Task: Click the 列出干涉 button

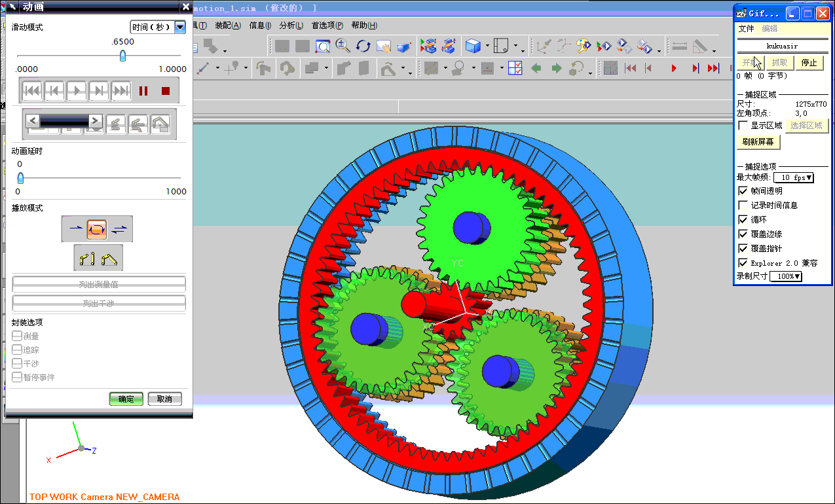Action: pos(99,303)
